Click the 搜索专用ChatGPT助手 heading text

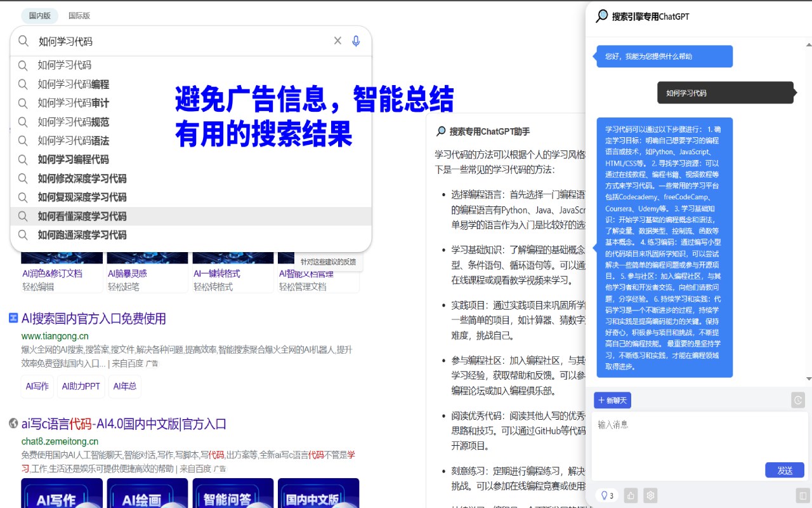click(x=489, y=131)
